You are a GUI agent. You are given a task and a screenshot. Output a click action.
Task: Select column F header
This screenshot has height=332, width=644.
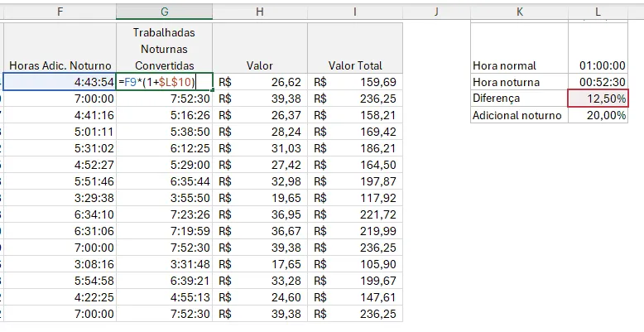pyautogui.click(x=60, y=12)
